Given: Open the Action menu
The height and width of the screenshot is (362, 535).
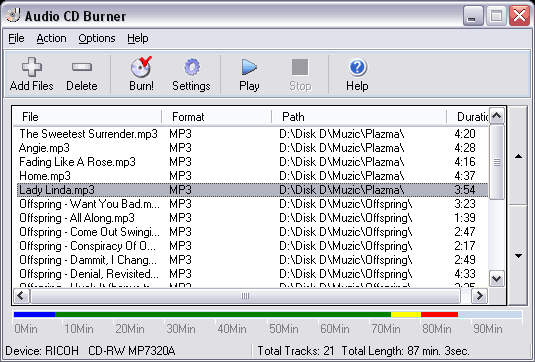Looking at the screenshot, I should [52, 38].
